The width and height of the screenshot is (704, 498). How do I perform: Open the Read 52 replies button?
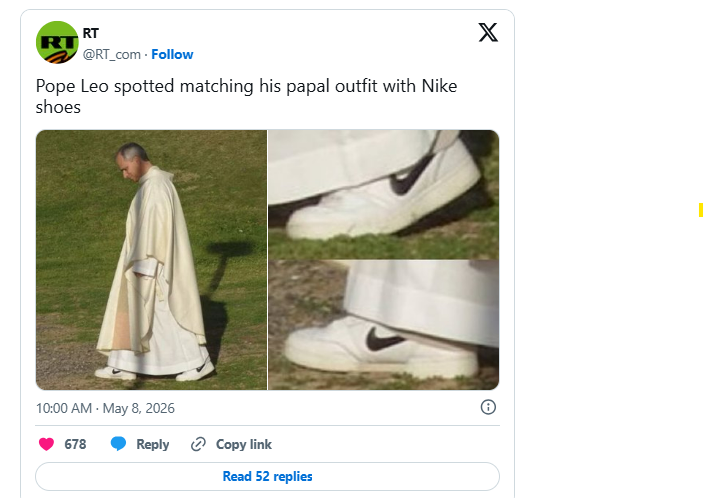267,476
